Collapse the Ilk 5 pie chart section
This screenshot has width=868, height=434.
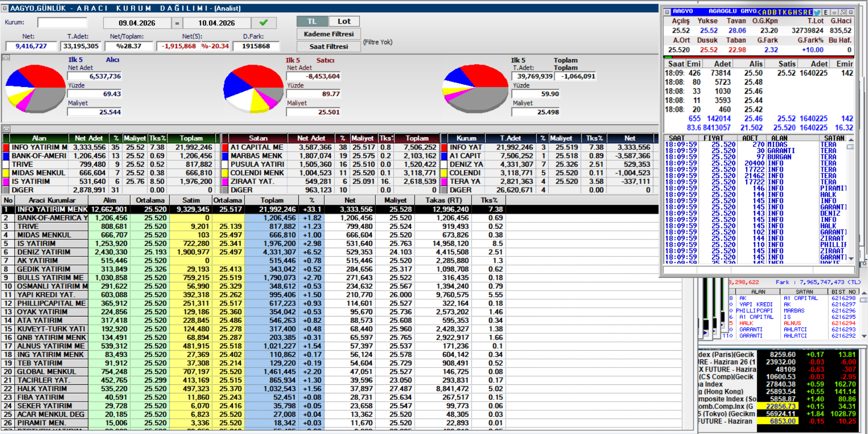tap(6, 58)
